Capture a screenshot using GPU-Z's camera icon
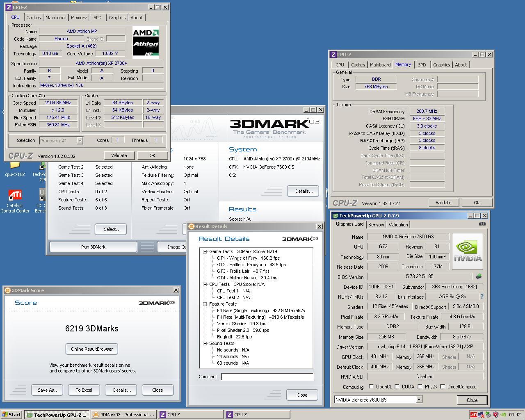 [482, 224]
